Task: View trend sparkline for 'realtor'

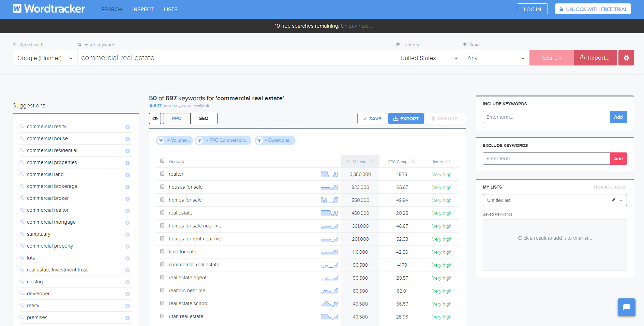Action: pyautogui.click(x=329, y=174)
